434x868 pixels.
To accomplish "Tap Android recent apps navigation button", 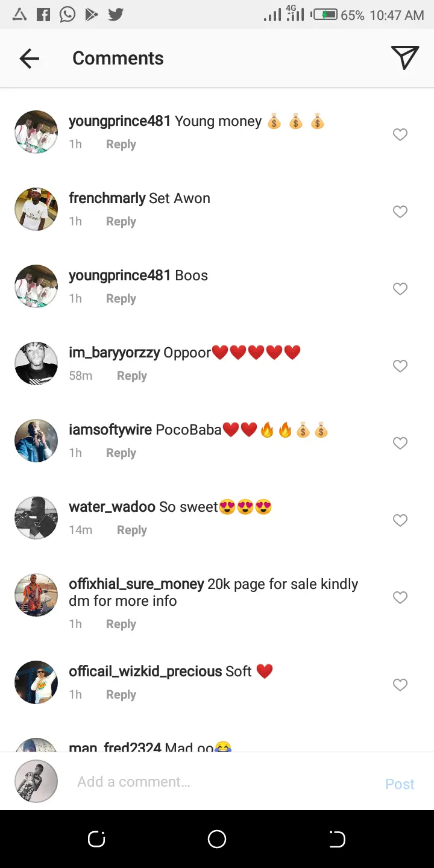I will pyautogui.click(x=96, y=839).
